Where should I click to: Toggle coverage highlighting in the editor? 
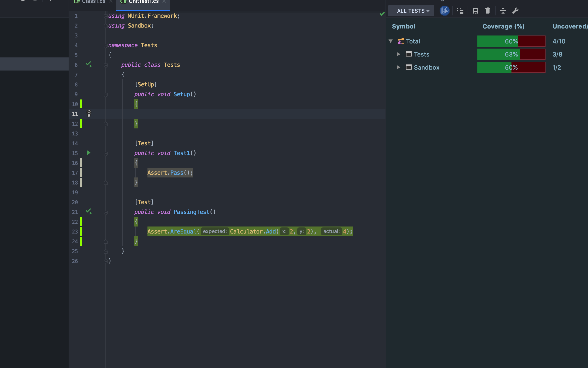[x=444, y=11]
